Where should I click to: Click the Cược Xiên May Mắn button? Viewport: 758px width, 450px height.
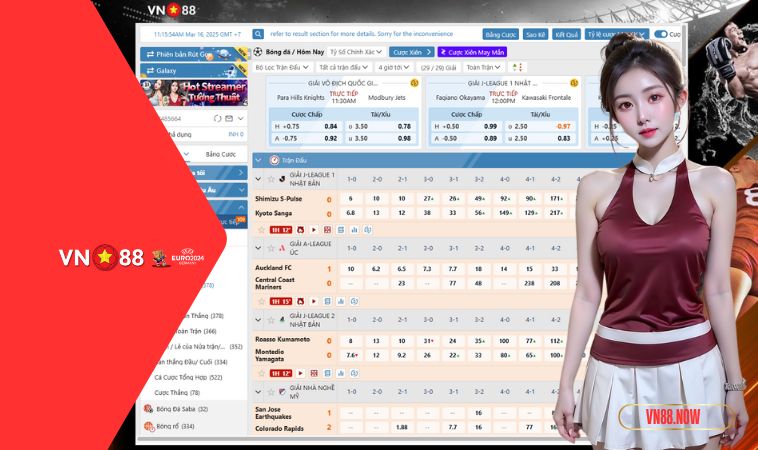[472, 52]
